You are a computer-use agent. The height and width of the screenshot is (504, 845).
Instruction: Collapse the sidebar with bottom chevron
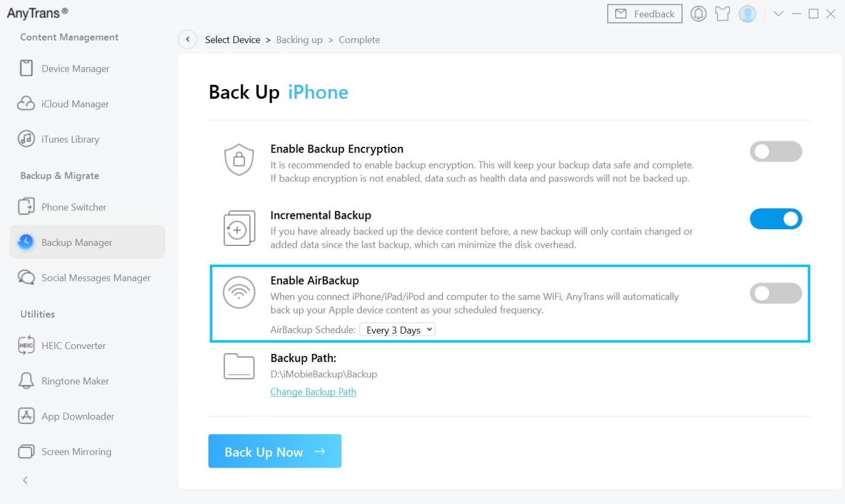(x=25, y=481)
